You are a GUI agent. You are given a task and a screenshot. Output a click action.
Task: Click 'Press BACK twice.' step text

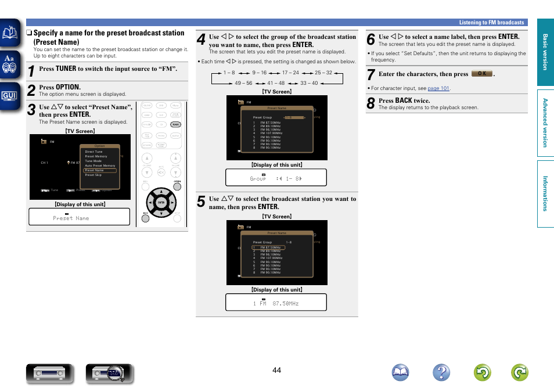pos(404,100)
